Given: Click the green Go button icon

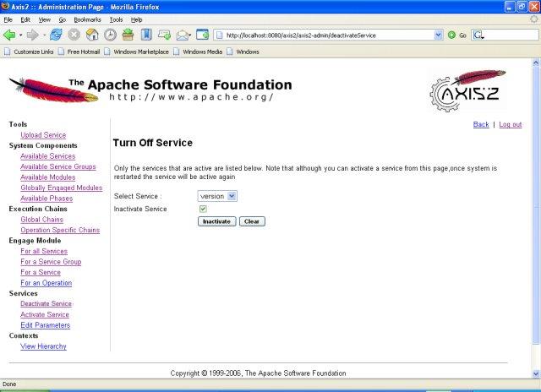Looking at the screenshot, I should coord(452,35).
